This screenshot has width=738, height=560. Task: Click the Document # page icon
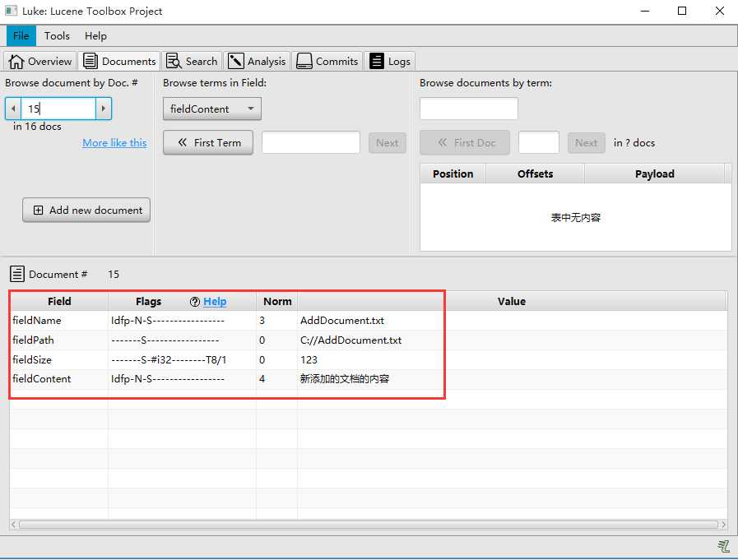[x=17, y=274]
